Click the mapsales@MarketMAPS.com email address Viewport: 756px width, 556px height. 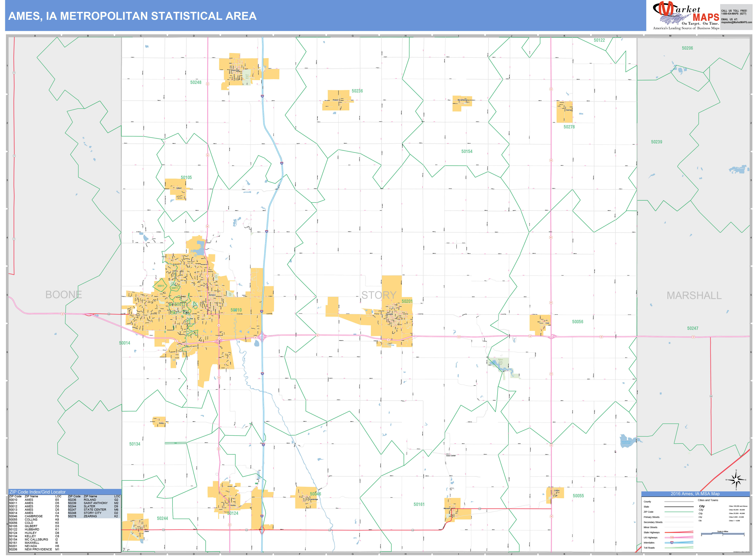click(x=736, y=22)
